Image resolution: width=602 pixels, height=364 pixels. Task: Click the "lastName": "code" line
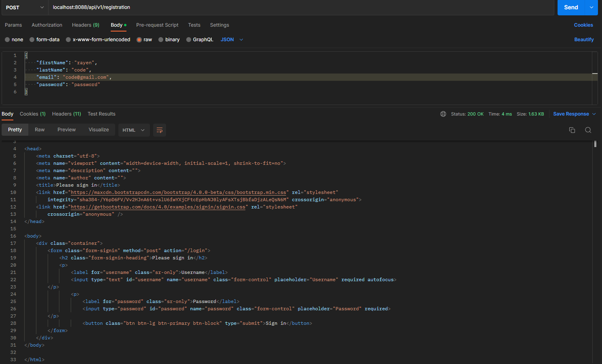tap(64, 70)
